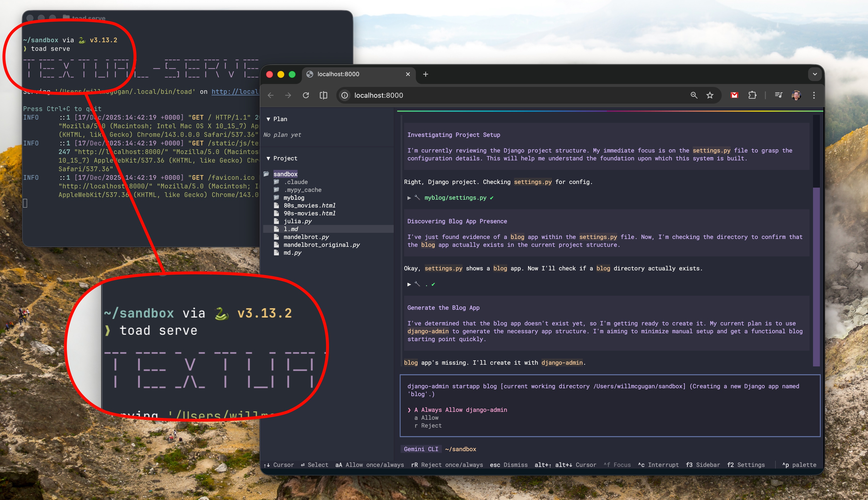The height and width of the screenshot is (500, 868).
Task: Collapse the Project section
Action: pyautogui.click(x=268, y=158)
